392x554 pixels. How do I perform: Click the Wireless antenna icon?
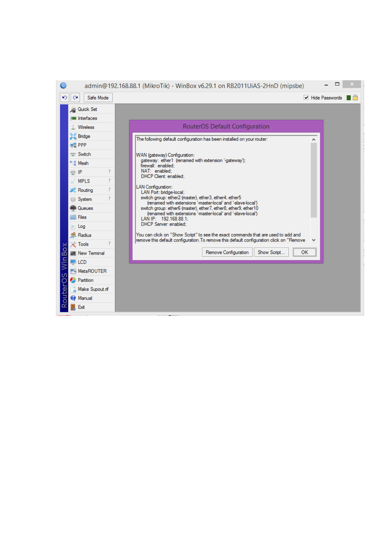pyautogui.click(x=73, y=127)
